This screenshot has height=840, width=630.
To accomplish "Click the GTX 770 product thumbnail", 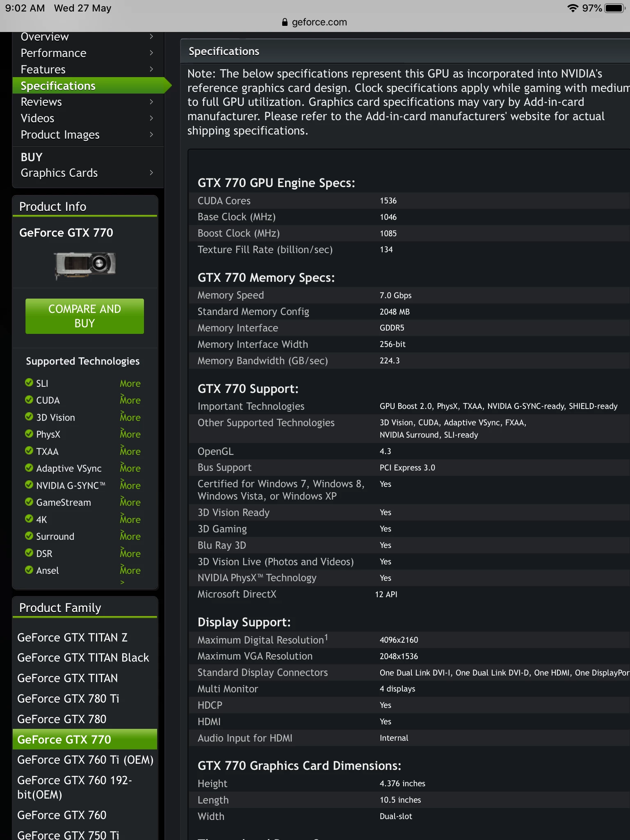I will [x=85, y=265].
